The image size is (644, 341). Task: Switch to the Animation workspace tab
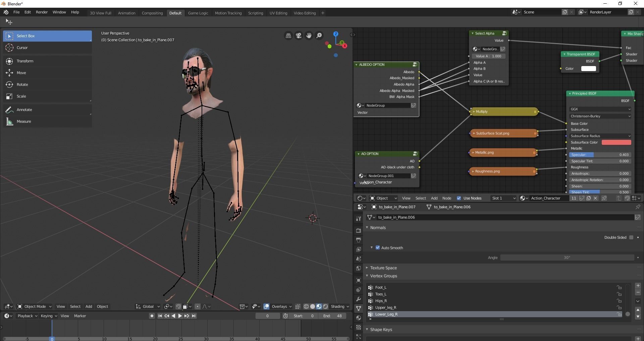tap(126, 13)
